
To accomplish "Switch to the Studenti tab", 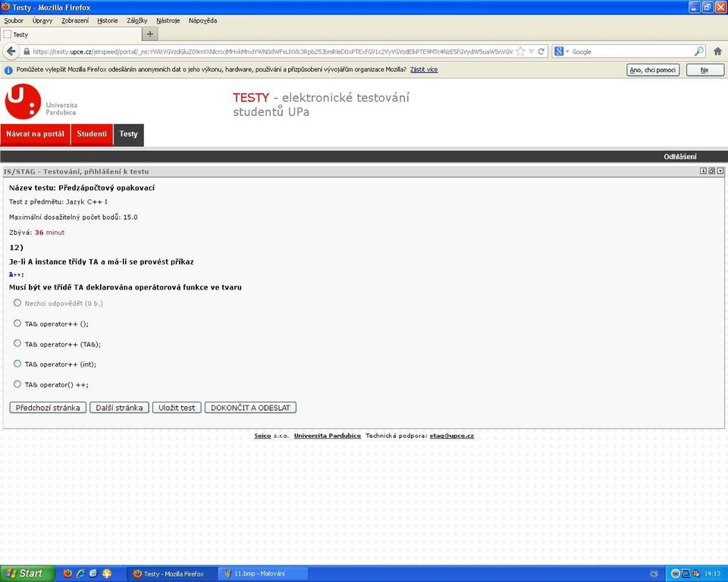I will click(92, 134).
